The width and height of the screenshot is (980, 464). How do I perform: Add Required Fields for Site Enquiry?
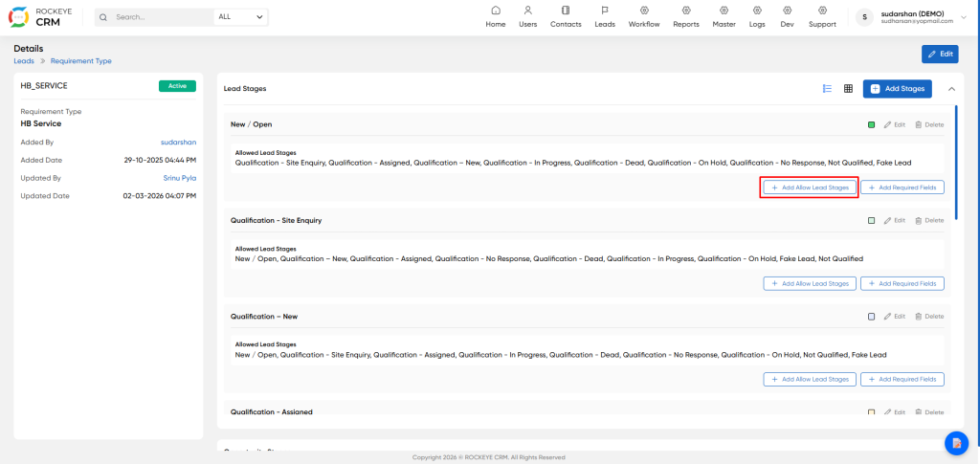click(x=902, y=283)
